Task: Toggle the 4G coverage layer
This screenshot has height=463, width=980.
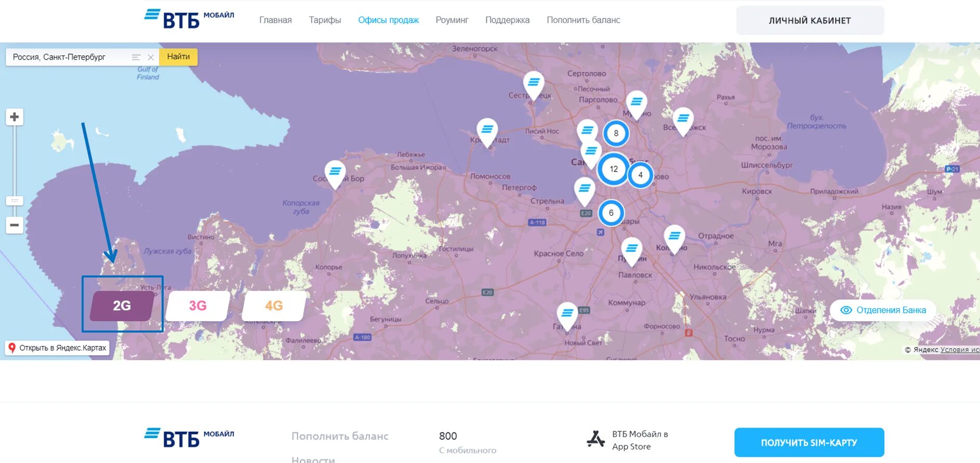Action: tap(274, 306)
